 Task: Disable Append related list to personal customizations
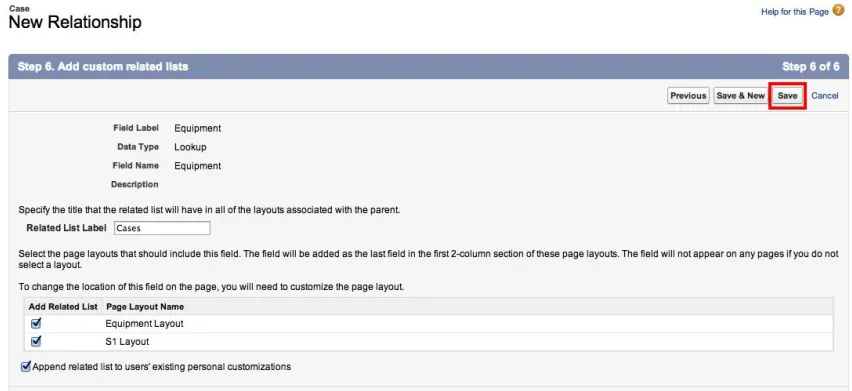pos(26,367)
